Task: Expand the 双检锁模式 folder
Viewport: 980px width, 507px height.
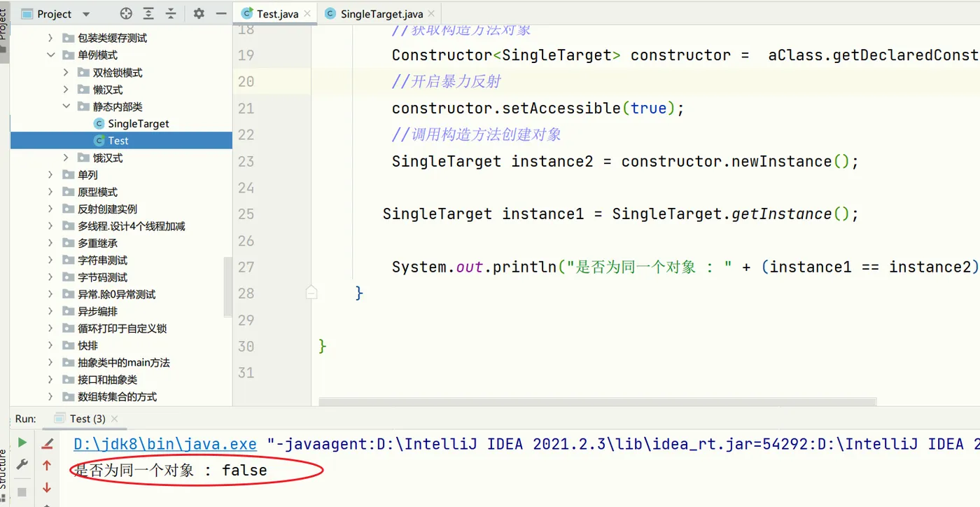Action: (x=66, y=72)
